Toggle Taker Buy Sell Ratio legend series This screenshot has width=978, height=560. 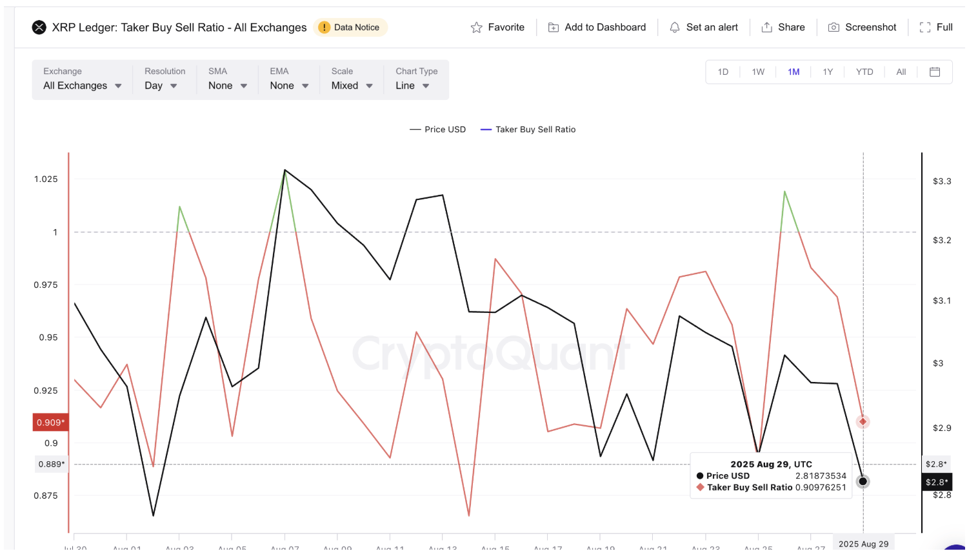[x=528, y=130]
